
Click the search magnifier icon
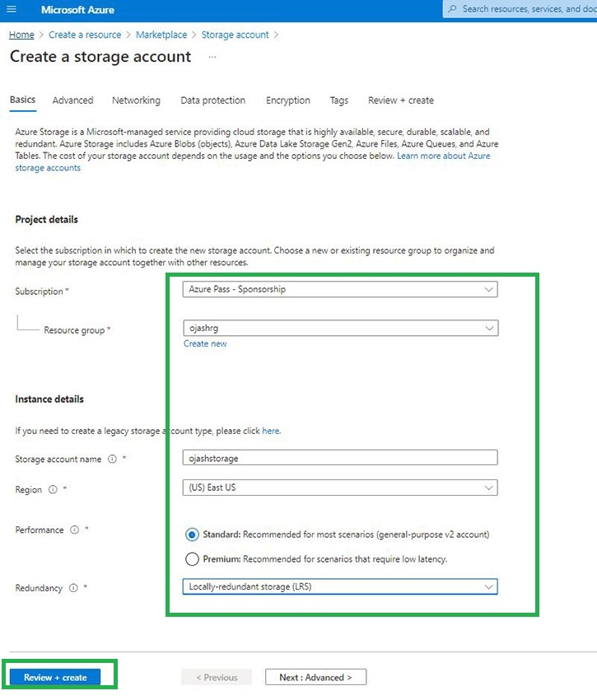(452, 9)
